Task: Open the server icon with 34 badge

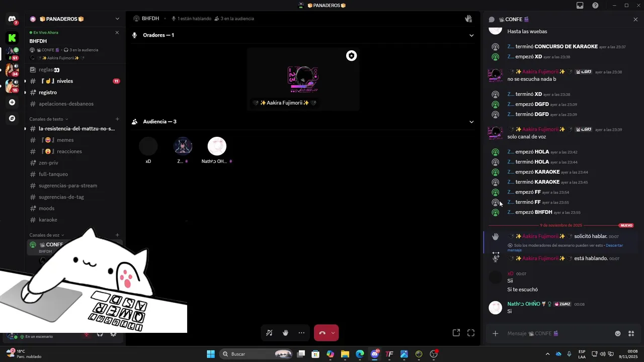Action: (12, 69)
